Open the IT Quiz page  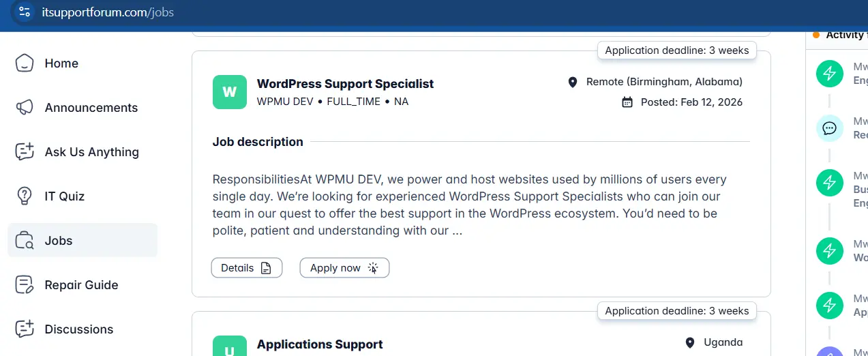(64, 196)
